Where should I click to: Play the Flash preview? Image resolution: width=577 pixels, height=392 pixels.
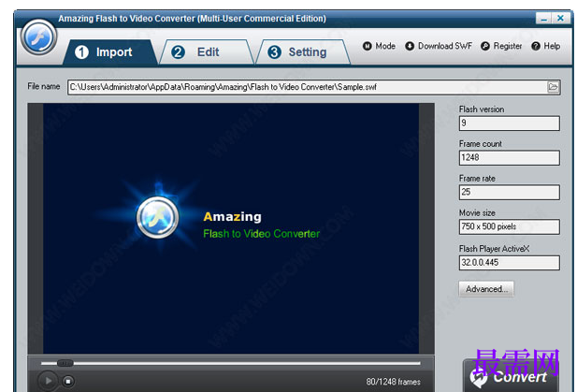pos(48,381)
